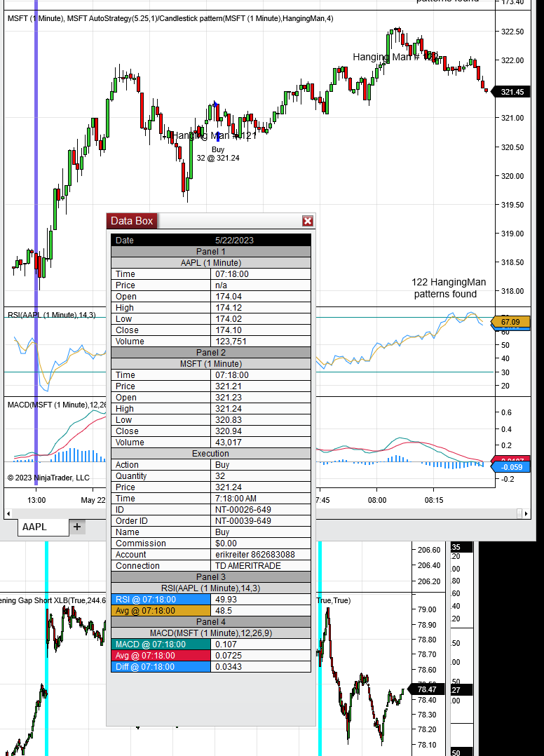544x756 pixels.
Task: Click the Close value 174.10
Action: pos(229,330)
